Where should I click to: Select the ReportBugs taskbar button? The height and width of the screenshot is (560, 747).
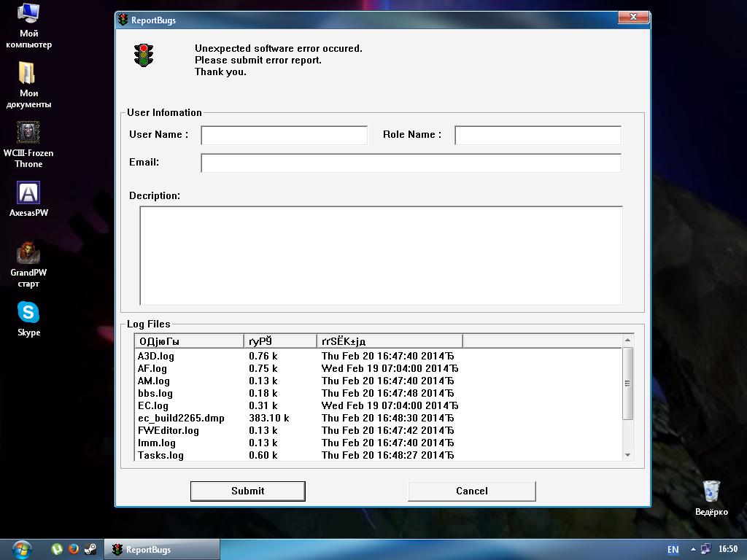(x=162, y=550)
